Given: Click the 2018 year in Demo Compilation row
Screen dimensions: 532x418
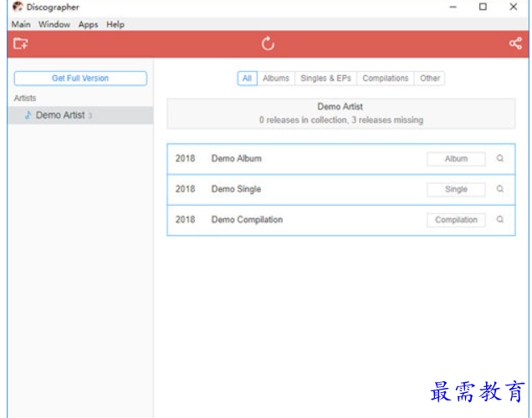Looking at the screenshot, I should point(185,219).
